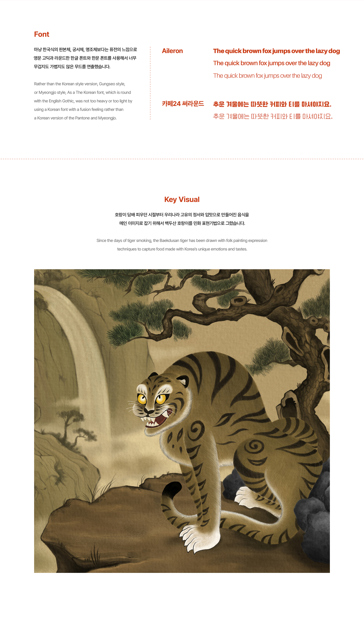Viewport: 364px width, 618px height.
Task: Click the light-weight Aileron pangram sample
Action: (267, 75)
